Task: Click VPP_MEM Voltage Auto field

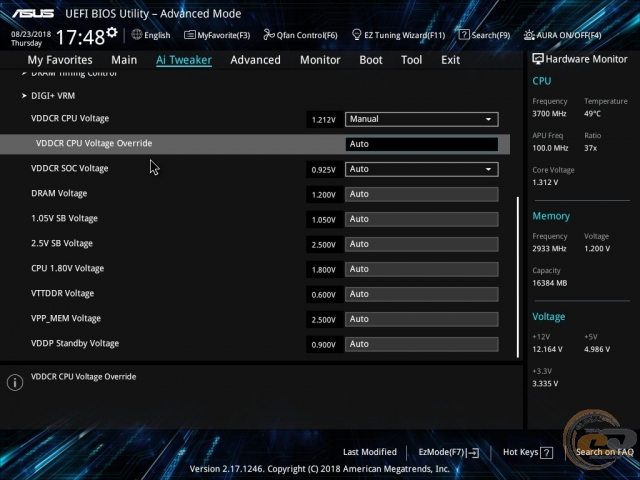Action: click(422, 319)
